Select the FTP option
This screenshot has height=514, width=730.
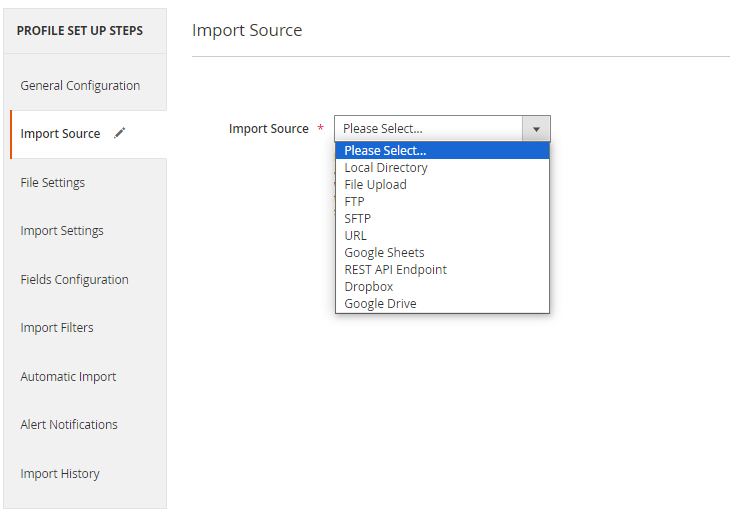442,202
